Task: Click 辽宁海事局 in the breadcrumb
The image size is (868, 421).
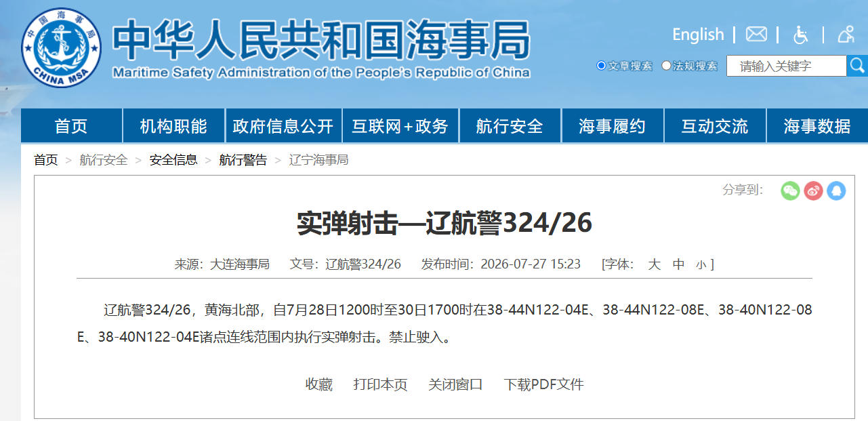Action: 318,160
